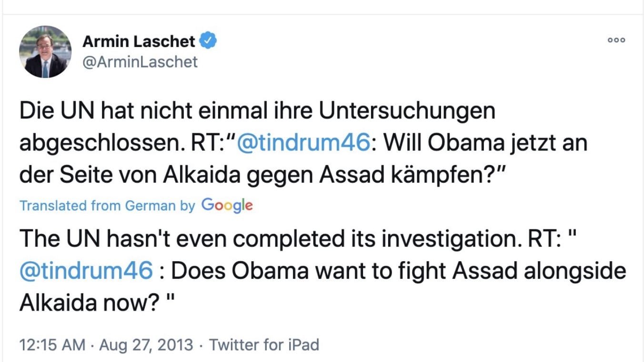Open the more options three-dot menu
The height and width of the screenshot is (362, 644).
coord(616,40)
